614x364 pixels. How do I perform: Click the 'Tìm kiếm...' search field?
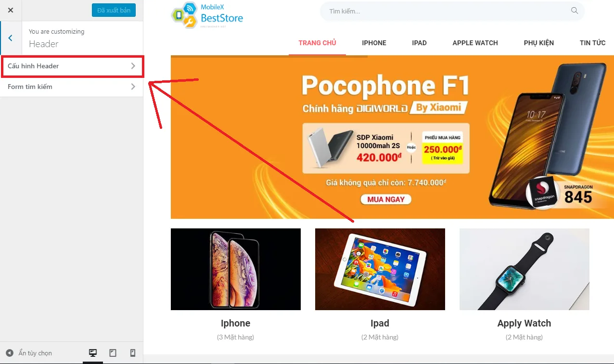tap(452, 11)
